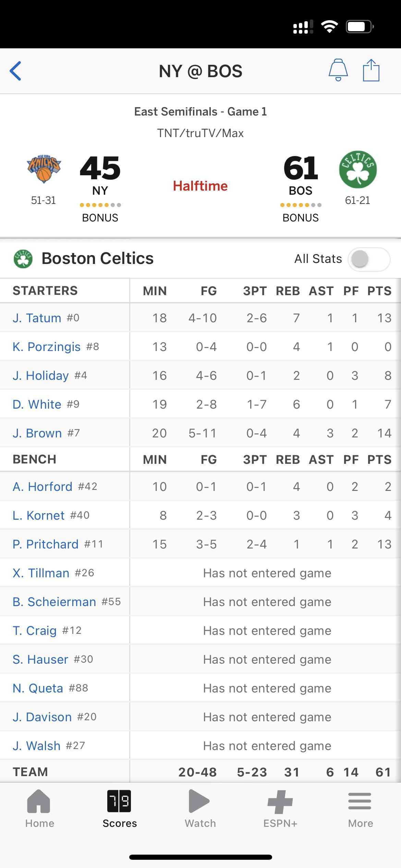The height and width of the screenshot is (868, 401).
Task: Toggle the All Stats switch
Action: click(369, 259)
